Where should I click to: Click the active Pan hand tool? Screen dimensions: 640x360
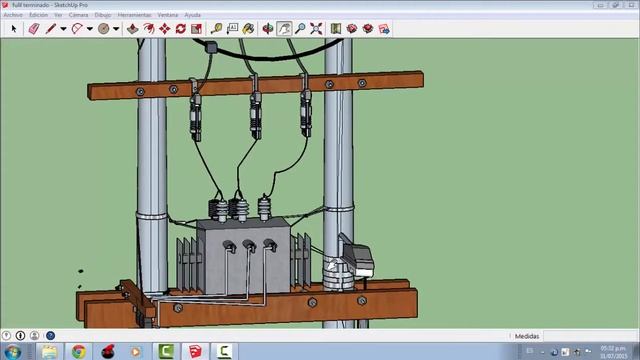[x=284, y=29]
